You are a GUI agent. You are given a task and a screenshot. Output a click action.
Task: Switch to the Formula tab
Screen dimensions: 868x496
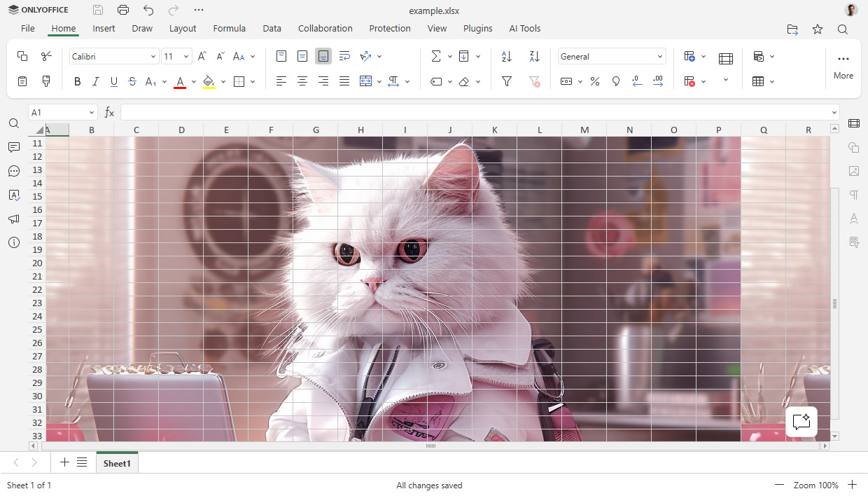click(230, 29)
